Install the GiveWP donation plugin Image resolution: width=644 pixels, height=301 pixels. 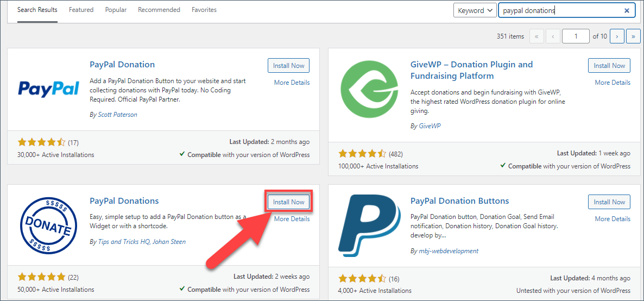point(609,65)
